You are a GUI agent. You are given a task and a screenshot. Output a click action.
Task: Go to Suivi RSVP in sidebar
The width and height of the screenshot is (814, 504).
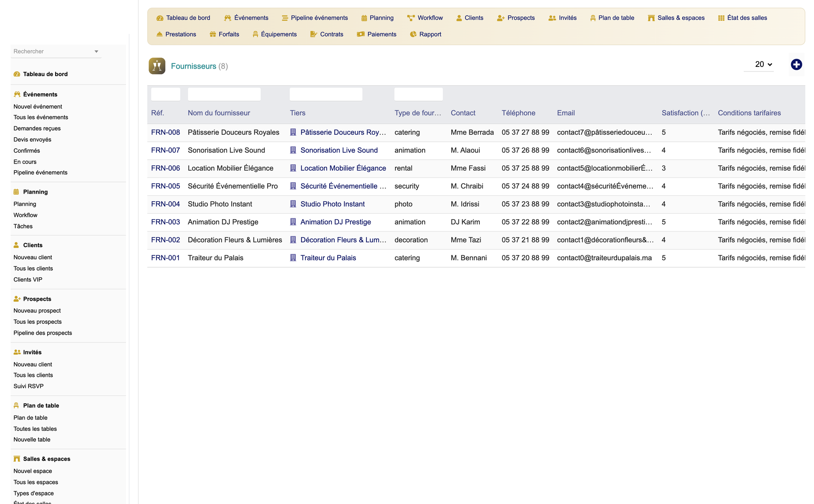tap(28, 386)
